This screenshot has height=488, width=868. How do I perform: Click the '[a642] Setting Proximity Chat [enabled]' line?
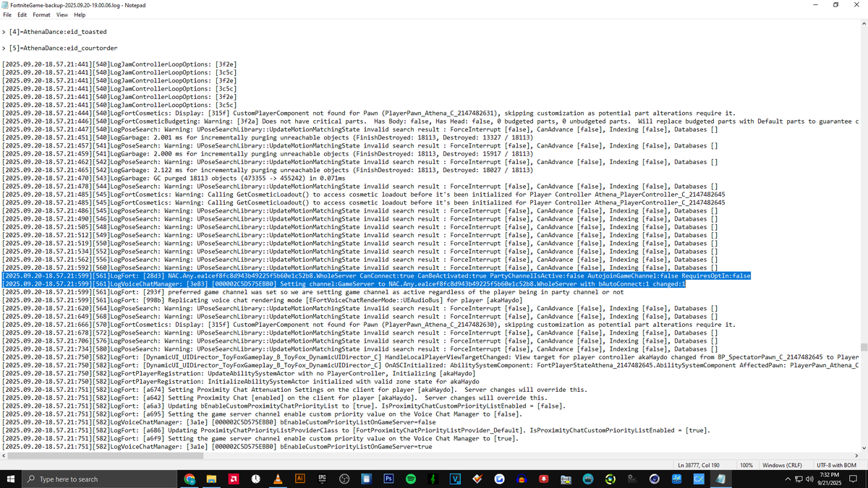275,398
